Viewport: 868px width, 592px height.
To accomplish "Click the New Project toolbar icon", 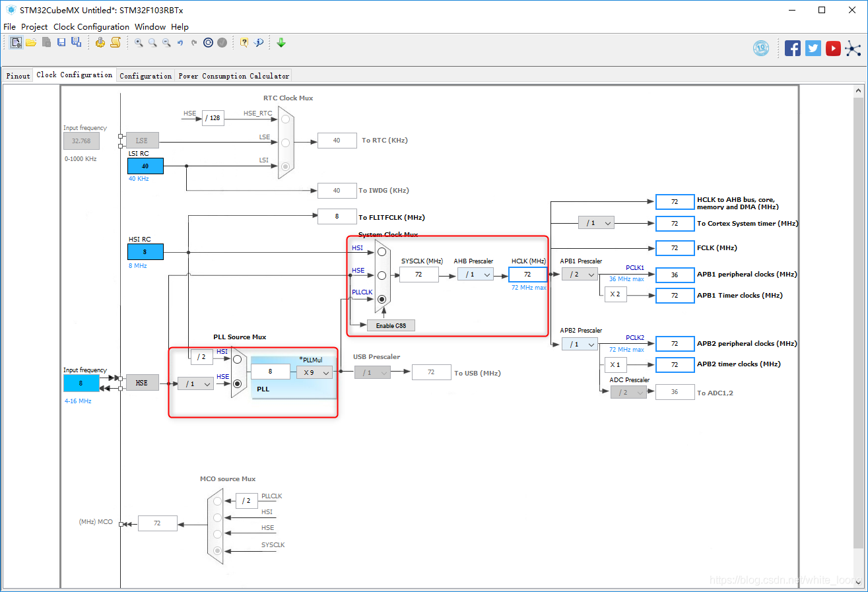I will (x=16, y=42).
